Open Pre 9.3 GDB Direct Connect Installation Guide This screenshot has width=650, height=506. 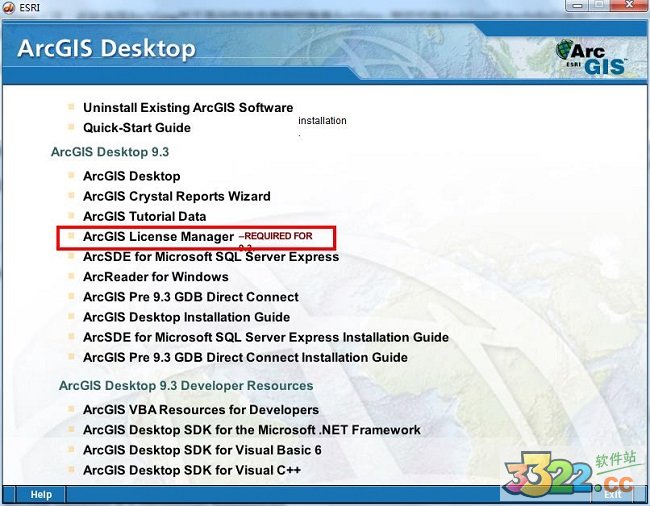point(245,357)
